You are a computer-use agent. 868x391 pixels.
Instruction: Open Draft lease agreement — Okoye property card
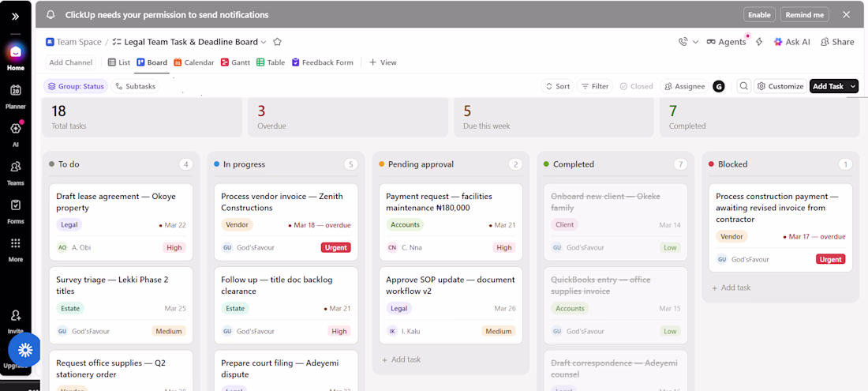coord(121,222)
